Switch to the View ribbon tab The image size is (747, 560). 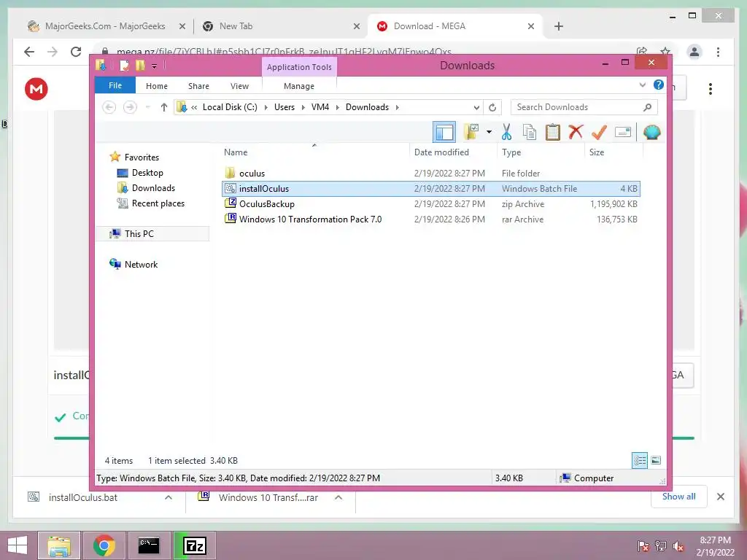coord(239,86)
